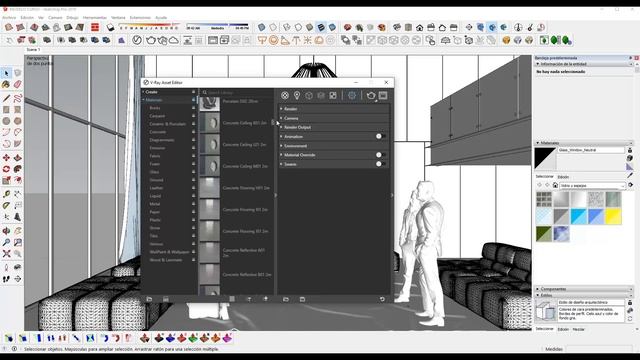The width and height of the screenshot is (640, 360).
Task: Open the Extensiones menu
Action: (140, 18)
